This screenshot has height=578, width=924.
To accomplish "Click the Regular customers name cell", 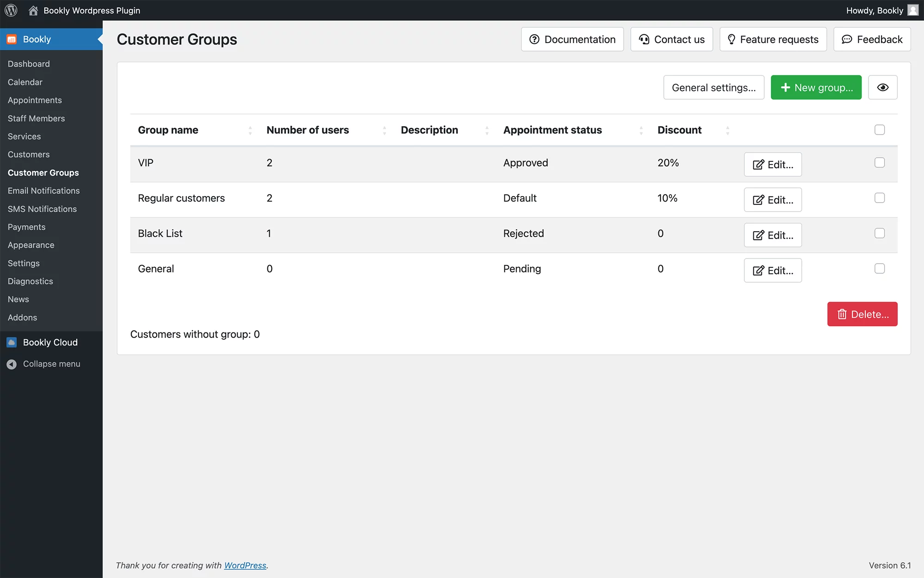I will [181, 198].
